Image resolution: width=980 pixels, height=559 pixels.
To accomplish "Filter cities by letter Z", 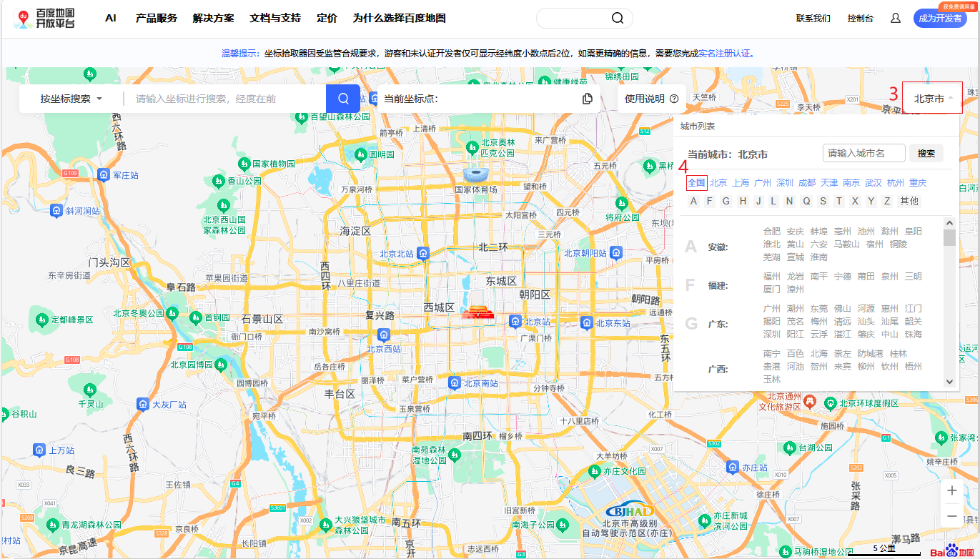I will click(887, 201).
